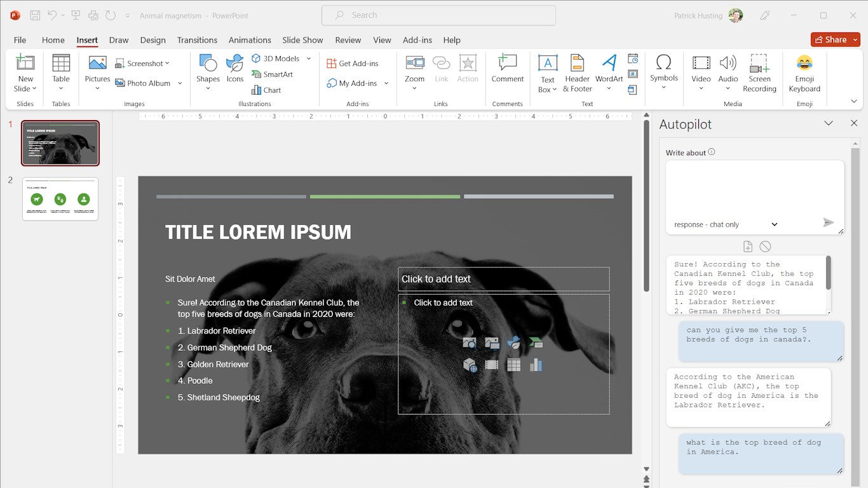Click the insert video icon in placeholder
Image resolution: width=868 pixels, height=488 pixels.
491,365
